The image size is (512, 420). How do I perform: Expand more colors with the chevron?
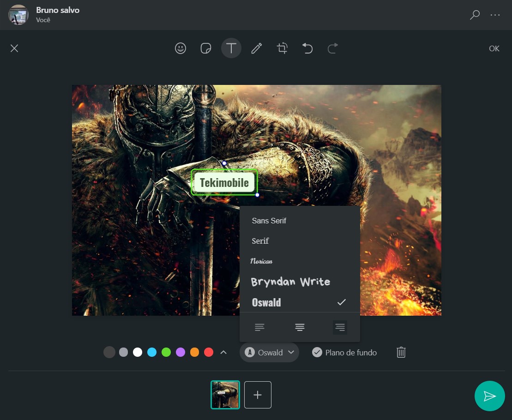tap(223, 353)
